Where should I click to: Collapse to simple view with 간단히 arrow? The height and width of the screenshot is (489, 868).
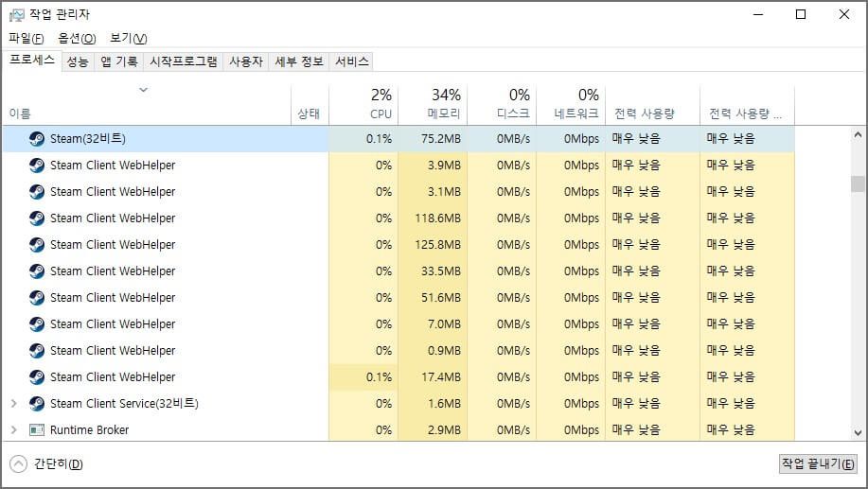(18, 463)
